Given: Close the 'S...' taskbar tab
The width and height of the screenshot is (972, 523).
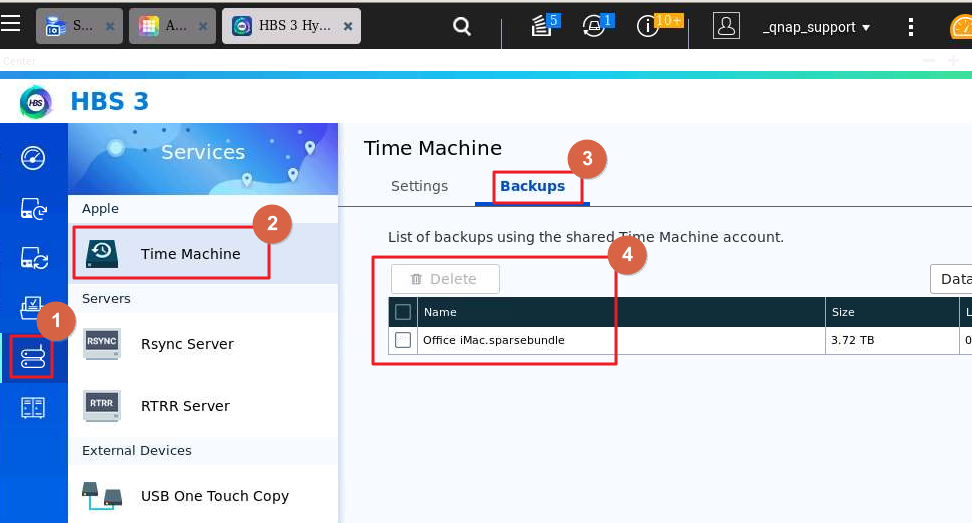Looking at the screenshot, I should (x=110, y=26).
